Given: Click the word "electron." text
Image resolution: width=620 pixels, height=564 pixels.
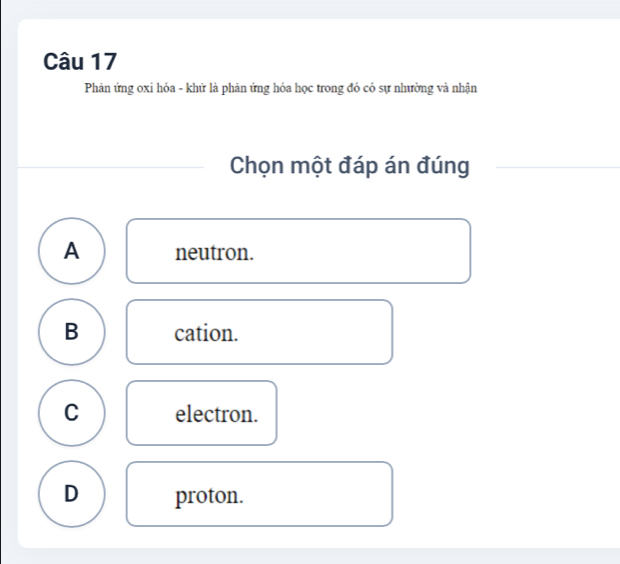Looking at the screenshot, I should click(x=216, y=414).
